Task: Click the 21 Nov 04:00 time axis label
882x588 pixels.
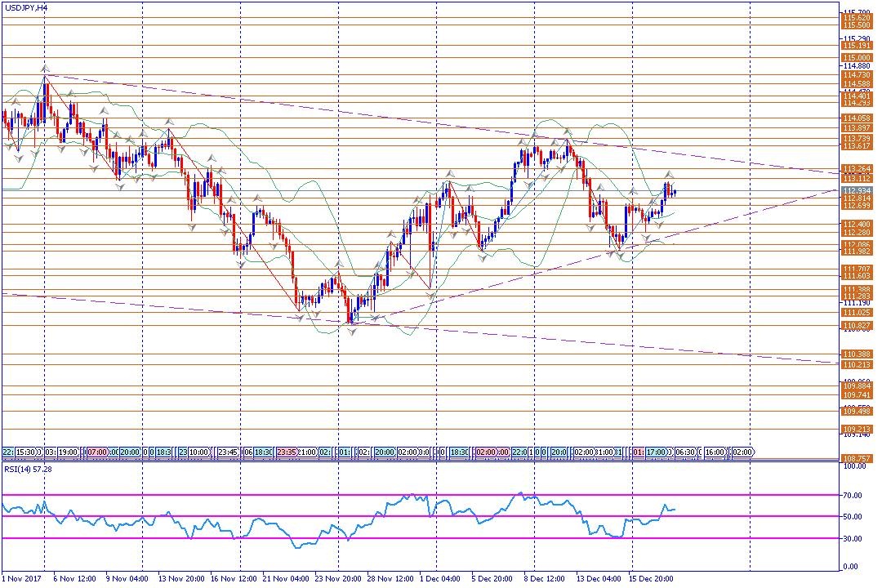Action: 286,578
